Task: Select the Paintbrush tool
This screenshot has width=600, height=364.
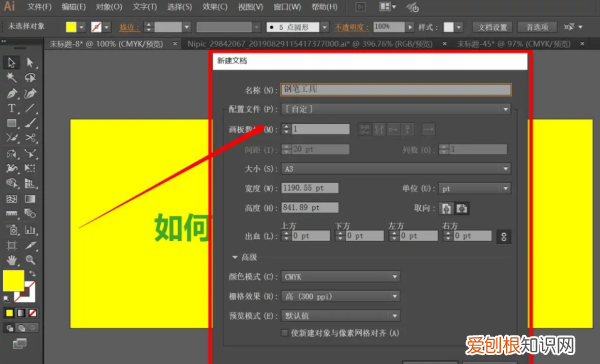Action: coord(30,123)
